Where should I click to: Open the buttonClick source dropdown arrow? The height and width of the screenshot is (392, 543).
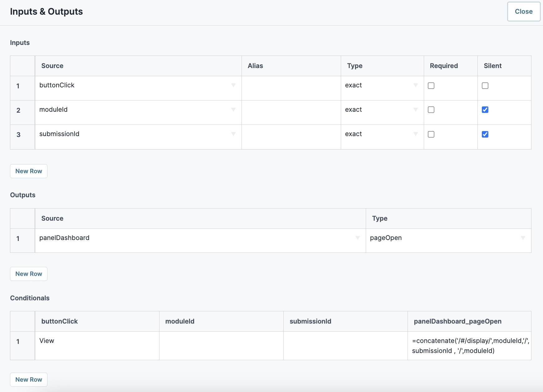[x=233, y=85]
